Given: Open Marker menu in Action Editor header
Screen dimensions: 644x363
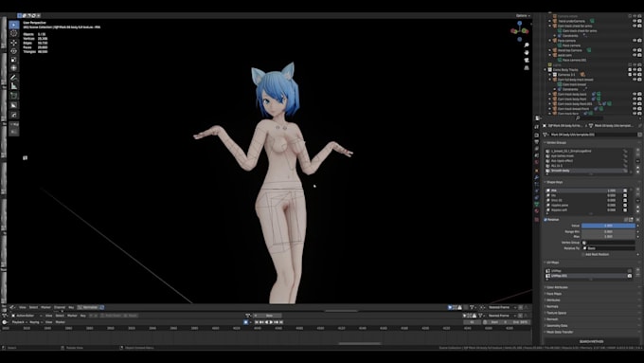Looking at the screenshot, I should [x=72, y=316].
